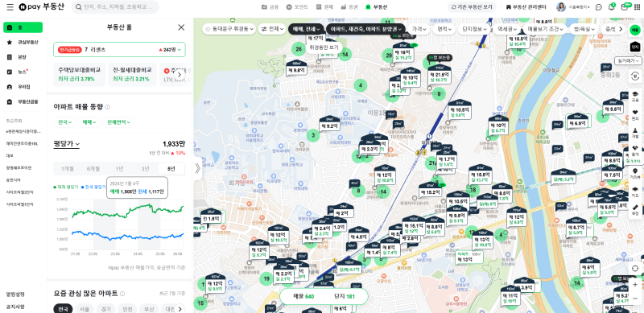Image resolution: width=644 pixels, height=313 pixels.
Task: Open 거리뷰 street view tool
Action: (635, 173)
